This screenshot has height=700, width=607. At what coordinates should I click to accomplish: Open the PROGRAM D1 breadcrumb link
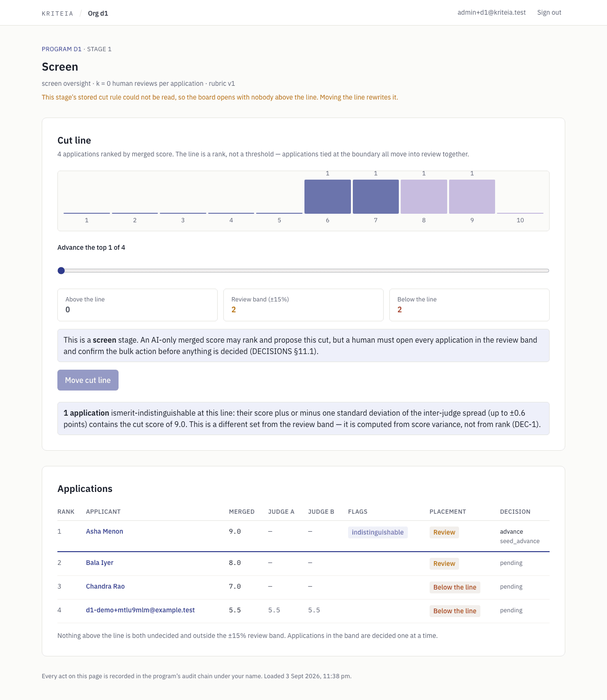pos(62,49)
